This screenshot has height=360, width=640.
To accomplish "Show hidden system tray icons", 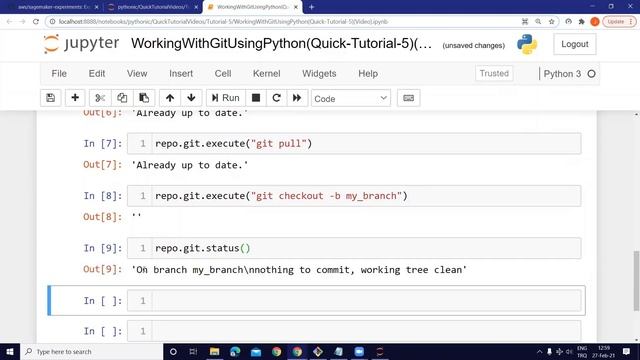I will pyautogui.click(x=539, y=351).
